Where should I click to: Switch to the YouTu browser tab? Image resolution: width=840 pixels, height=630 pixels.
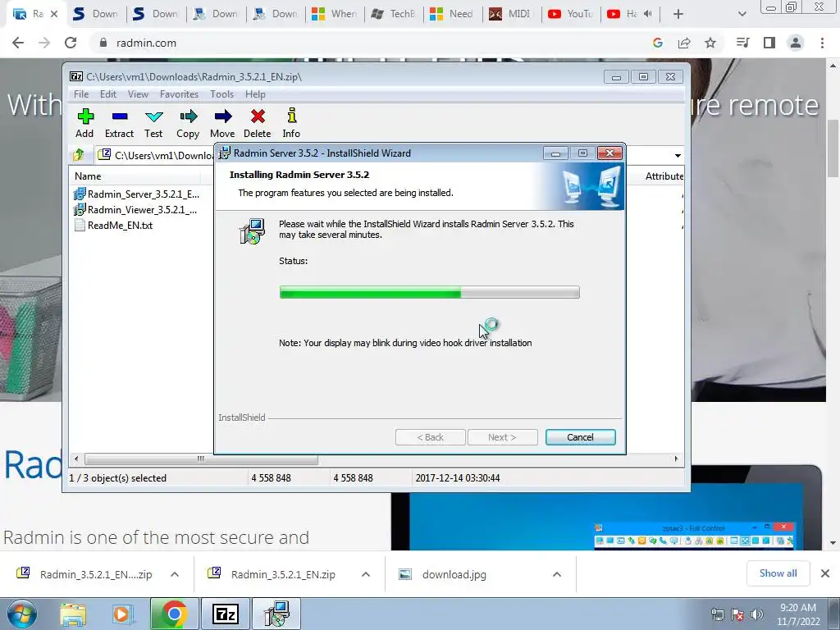click(x=571, y=14)
